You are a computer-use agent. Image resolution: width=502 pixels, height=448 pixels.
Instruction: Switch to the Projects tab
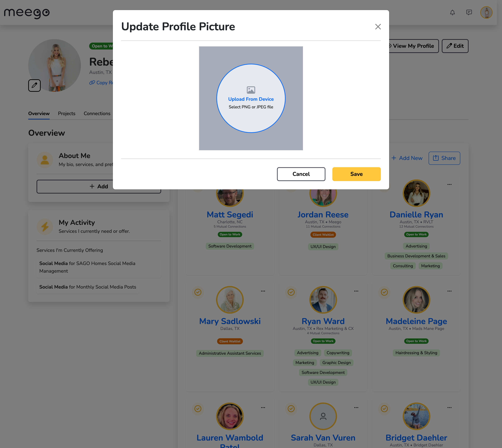coord(67,114)
